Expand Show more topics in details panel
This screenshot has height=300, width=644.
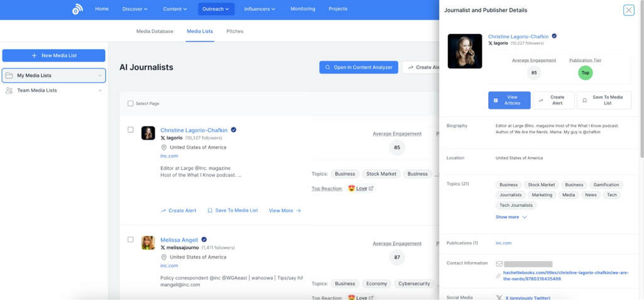coord(511,217)
